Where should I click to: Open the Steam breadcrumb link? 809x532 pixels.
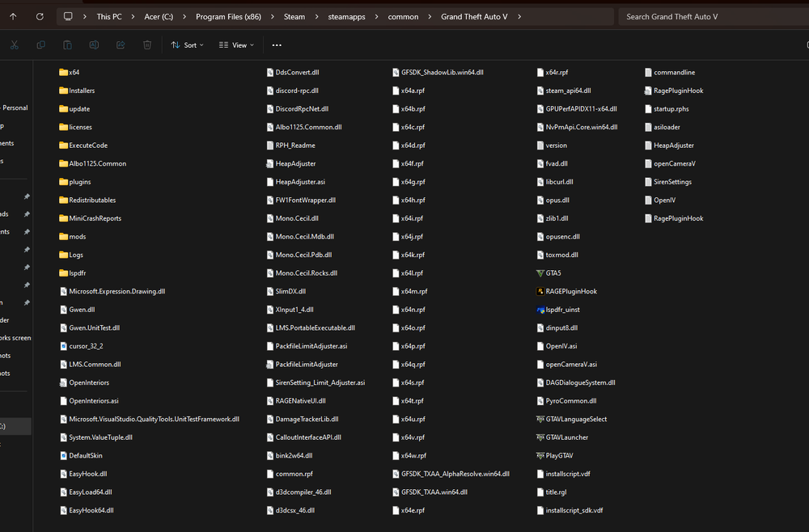click(294, 15)
